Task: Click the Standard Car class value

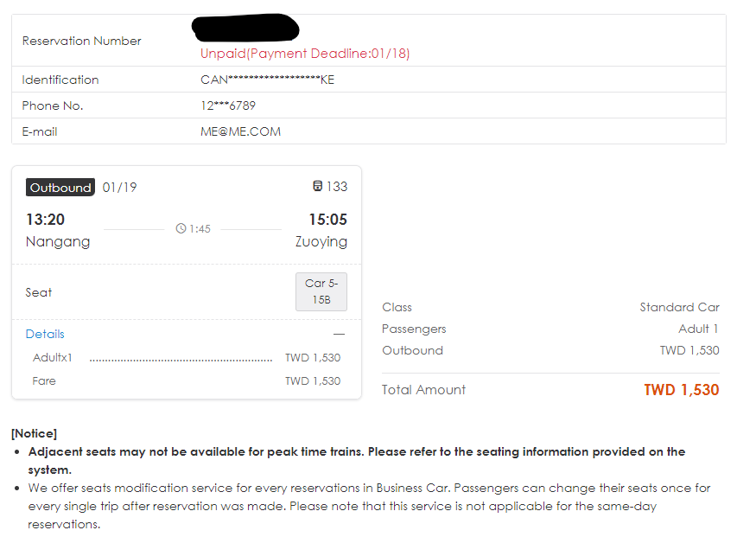Action: tap(679, 307)
